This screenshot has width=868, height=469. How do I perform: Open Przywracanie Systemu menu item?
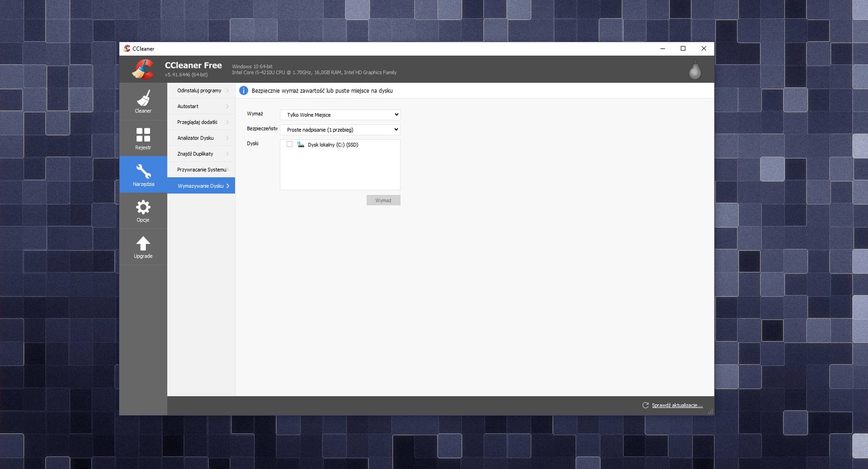click(x=201, y=170)
